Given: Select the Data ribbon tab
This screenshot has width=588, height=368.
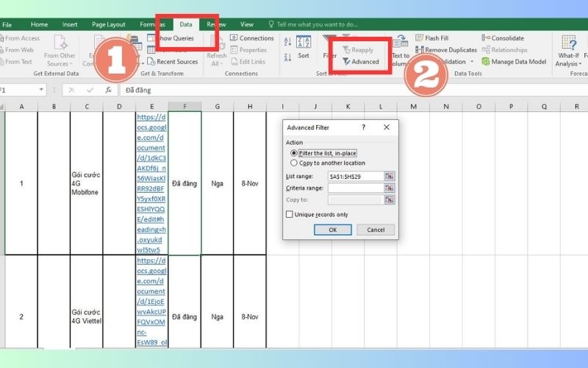Looking at the screenshot, I should click(x=186, y=24).
